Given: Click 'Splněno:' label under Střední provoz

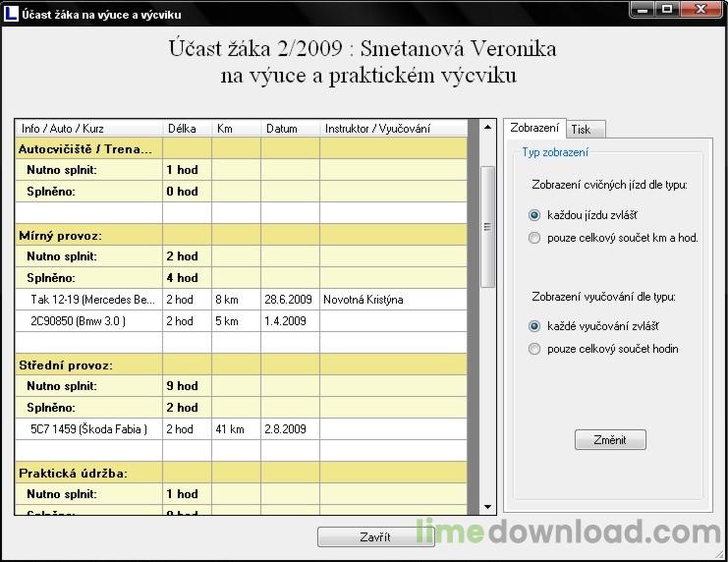Looking at the screenshot, I should (x=51, y=408).
